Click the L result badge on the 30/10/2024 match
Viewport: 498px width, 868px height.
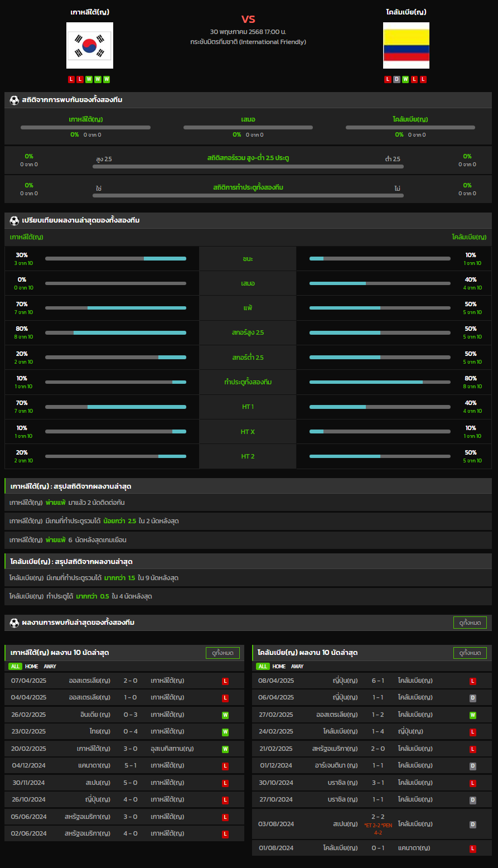473,783
